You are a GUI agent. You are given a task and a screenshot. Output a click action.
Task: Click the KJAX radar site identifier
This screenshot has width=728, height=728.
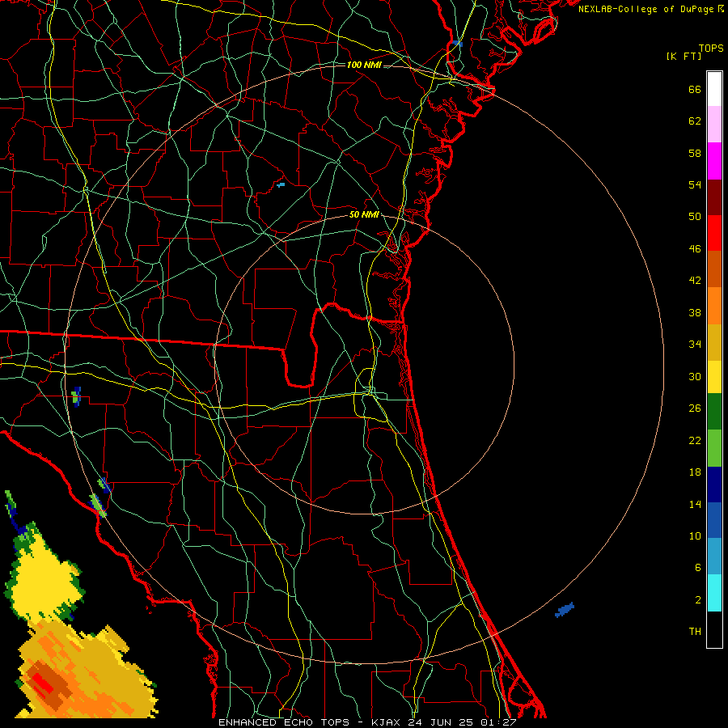(387, 722)
